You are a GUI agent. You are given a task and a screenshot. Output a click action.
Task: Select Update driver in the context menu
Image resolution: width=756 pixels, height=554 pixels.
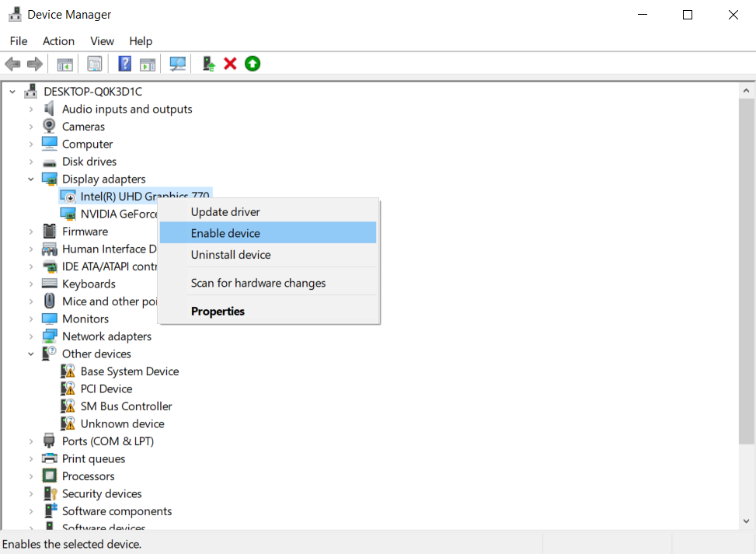(225, 212)
